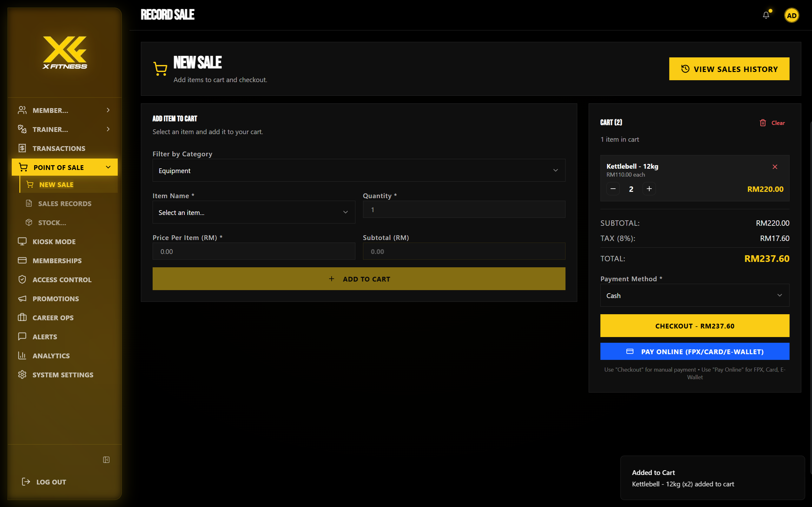Open the Filter by Category dropdown

pos(358,170)
